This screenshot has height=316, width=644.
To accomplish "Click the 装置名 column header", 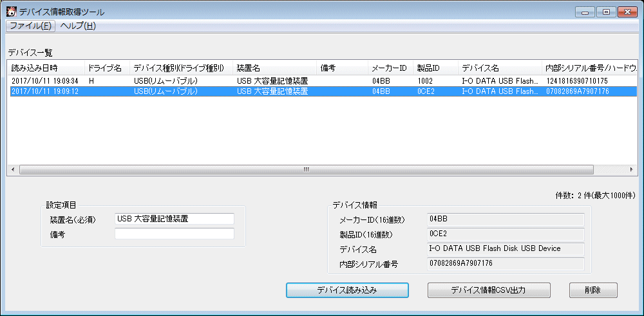I will coord(274,68).
